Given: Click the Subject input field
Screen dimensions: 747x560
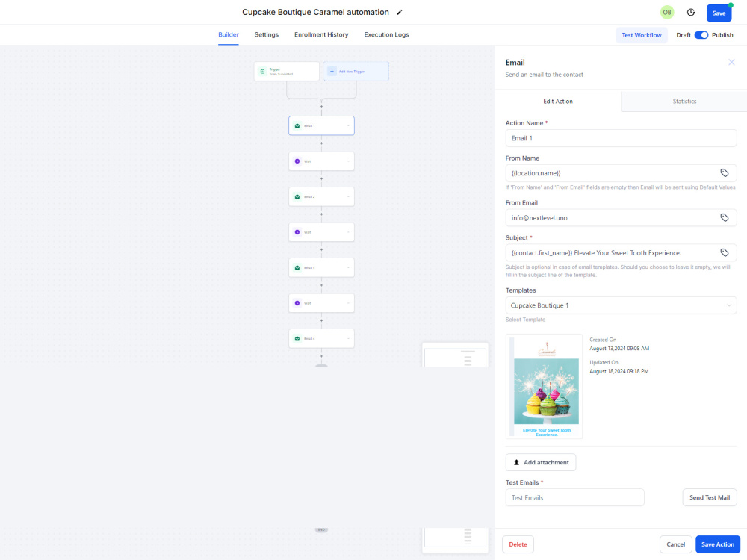Looking at the screenshot, I should [x=621, y=253].
